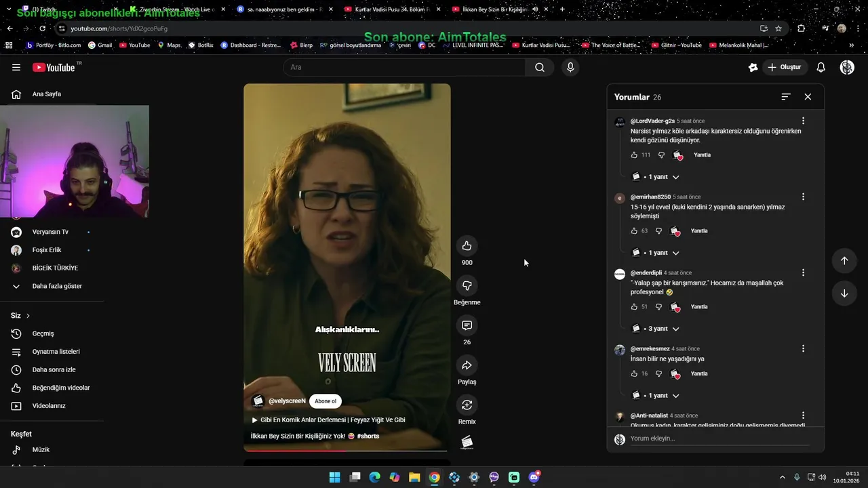The height and width of the screenshot is (488, 868).
Task: Dislike the short via Beğenme button
Action: pos(467,285)
